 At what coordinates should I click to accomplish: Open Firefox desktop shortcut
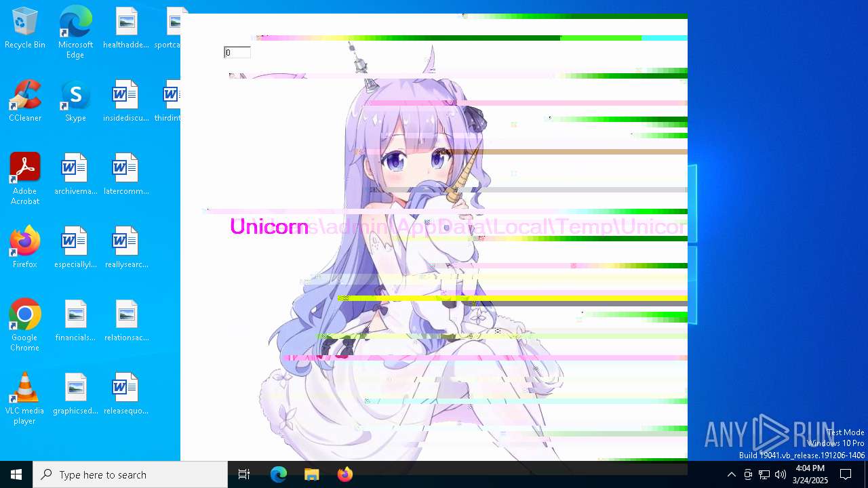pos(25,248)
